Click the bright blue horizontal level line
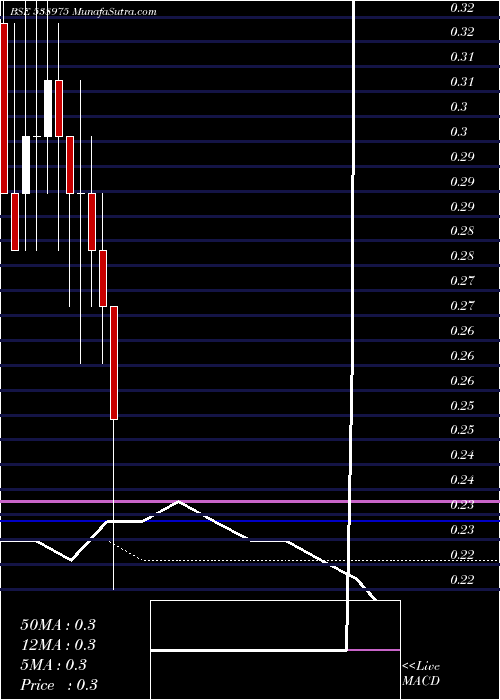The width and height of the screenshot is (500, 700). tap(250, 521)
